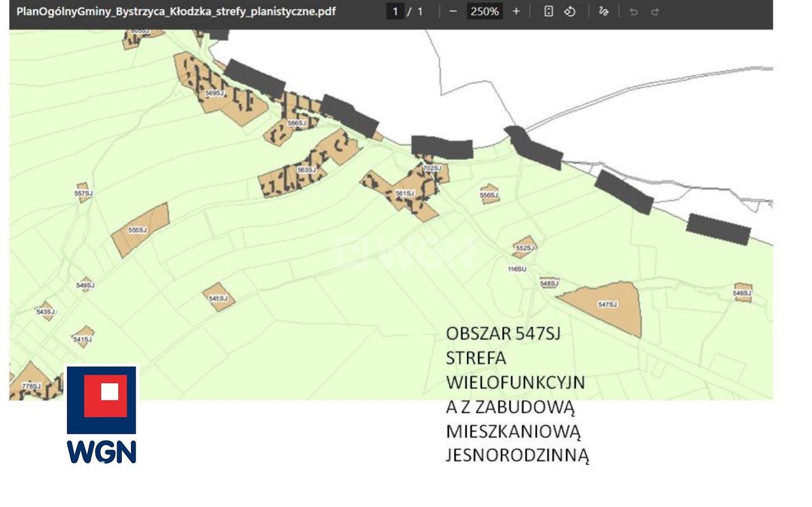Click the page number field
The height and width of the screenshot is (507, 812).
395,11
